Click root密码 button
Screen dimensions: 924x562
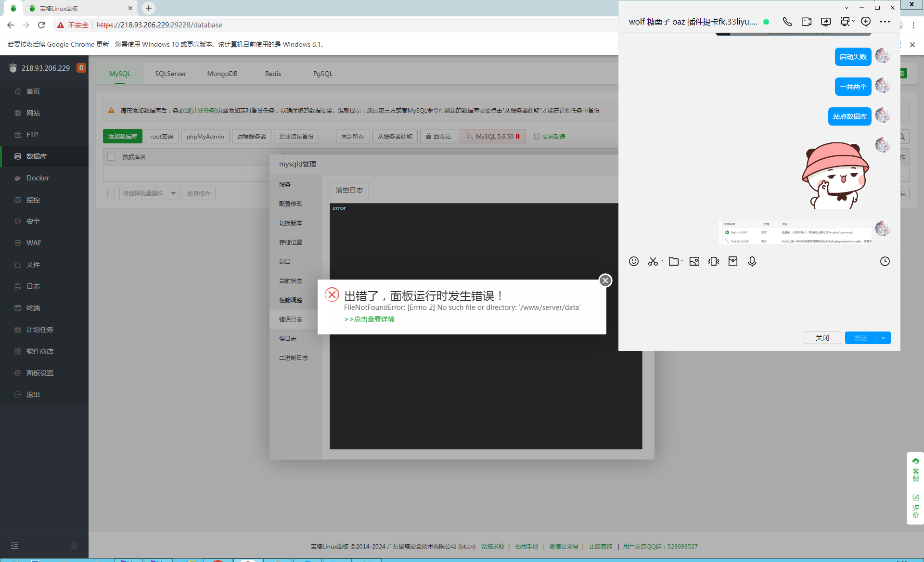[162, 137]
